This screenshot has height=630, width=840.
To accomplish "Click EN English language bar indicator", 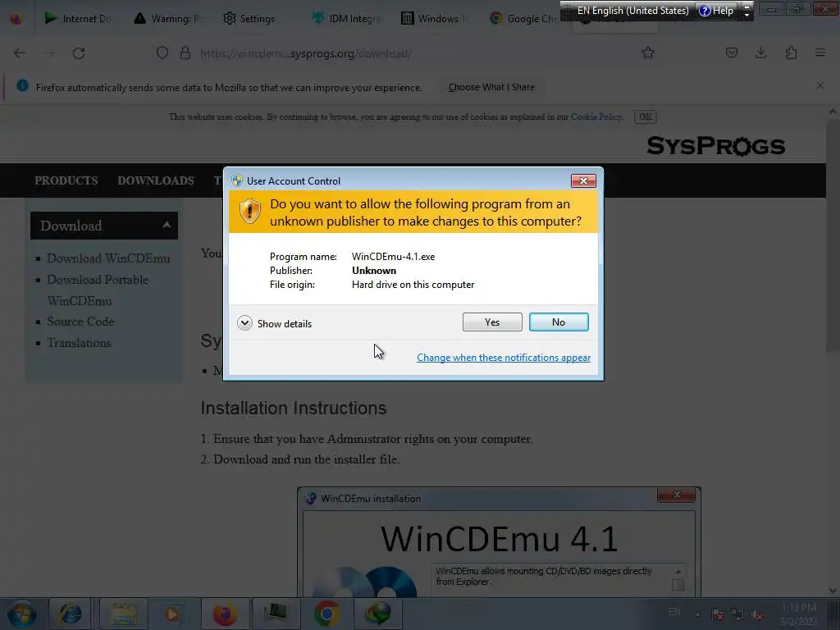I will [x=632, y=10].
